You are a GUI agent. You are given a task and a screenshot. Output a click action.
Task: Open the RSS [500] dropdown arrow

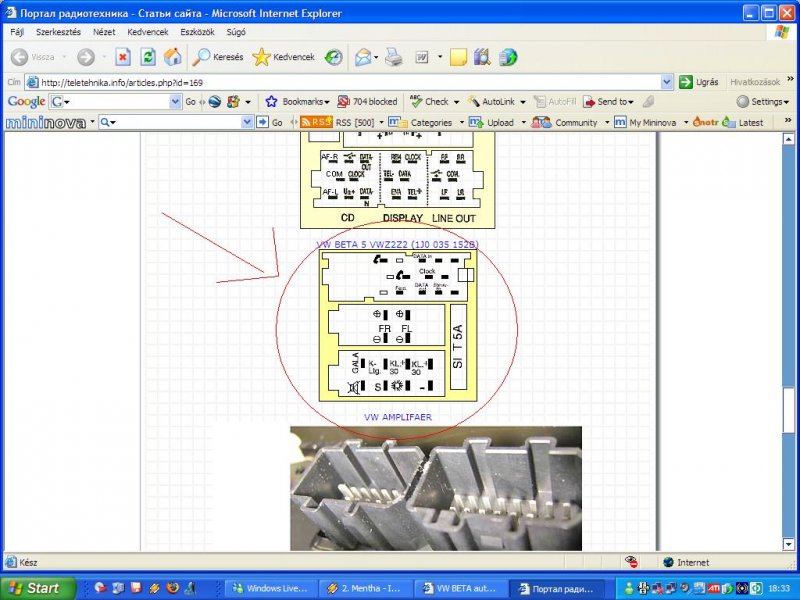[x=381, y=122]
